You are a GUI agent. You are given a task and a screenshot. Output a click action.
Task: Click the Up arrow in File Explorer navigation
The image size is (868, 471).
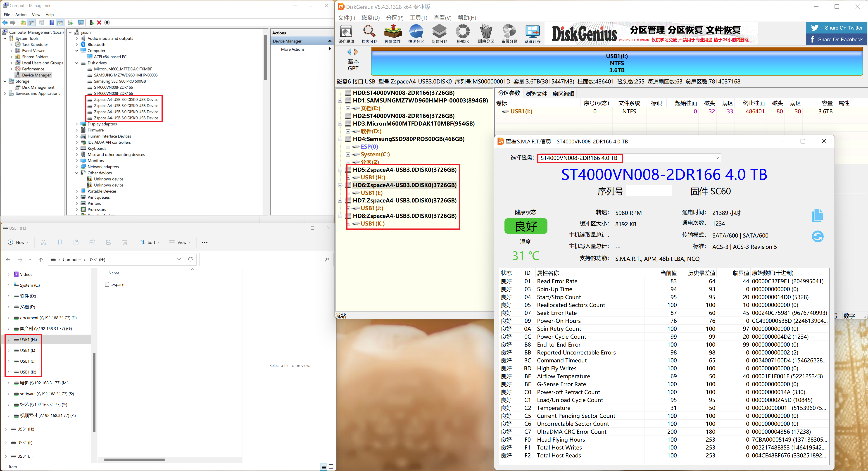click(40, 259)
